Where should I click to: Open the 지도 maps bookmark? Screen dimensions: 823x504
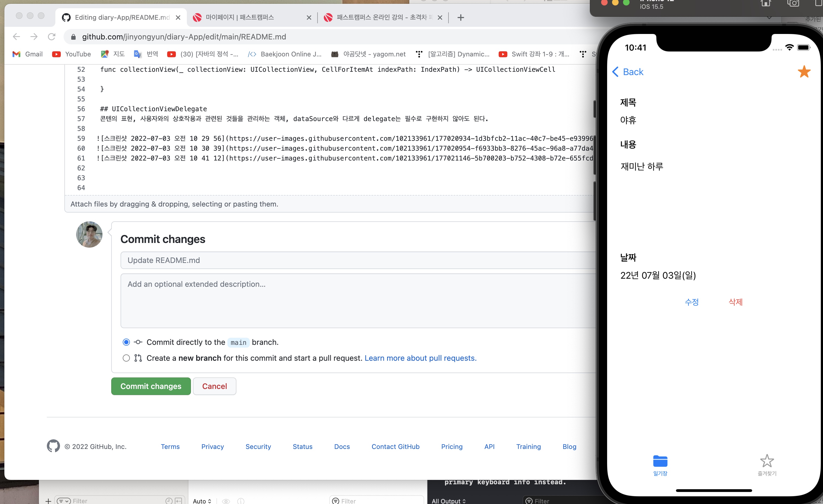(x=113, y=54)
